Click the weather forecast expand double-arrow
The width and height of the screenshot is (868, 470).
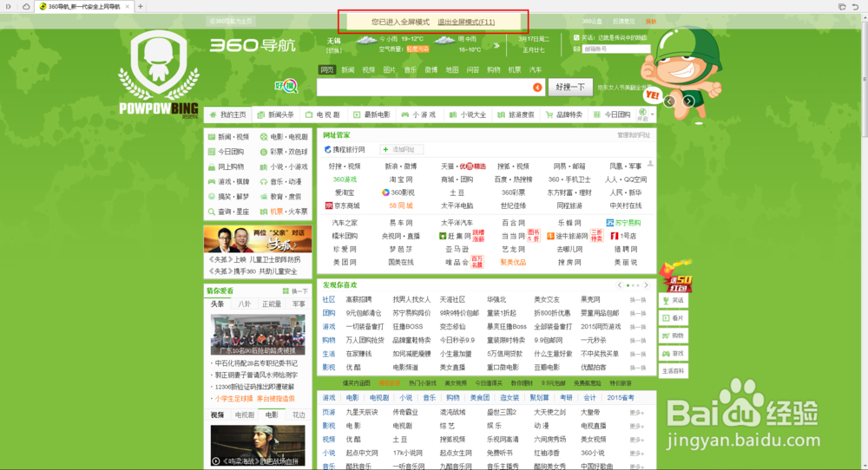point(496,45)
